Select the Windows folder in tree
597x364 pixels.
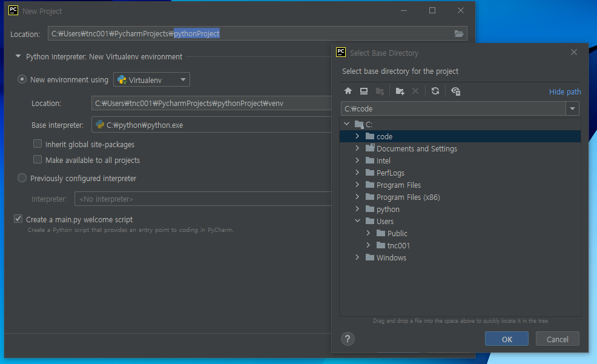pyautogui.click(x=391, y=258)
